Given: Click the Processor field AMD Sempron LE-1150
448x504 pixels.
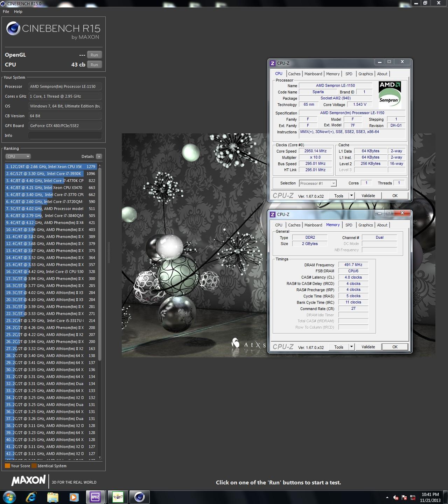Looking at the screenshot, I should [65, 86].
